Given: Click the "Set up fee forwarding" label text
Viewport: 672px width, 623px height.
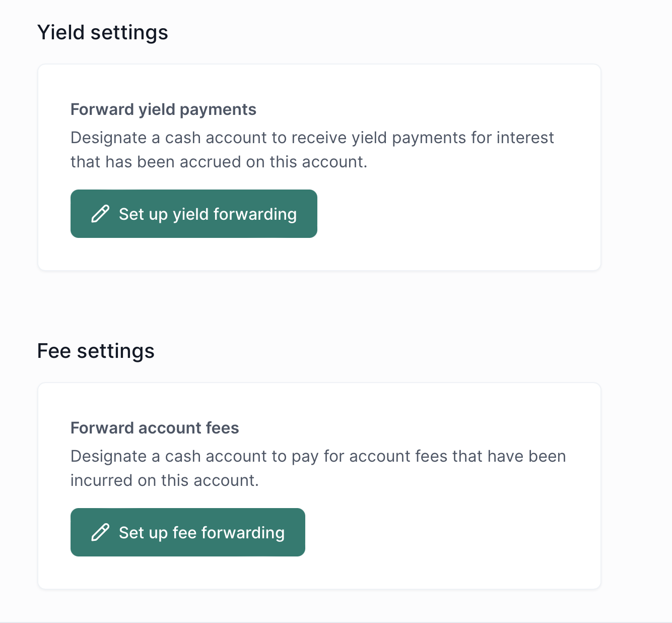Looking at the screenshot, I should tap(201, 532).
